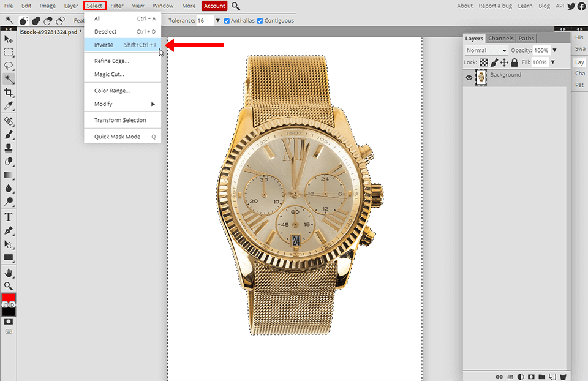Disable the Anti-alias checkbox
The height and width of the screenshot is (381, 588).
227,21
